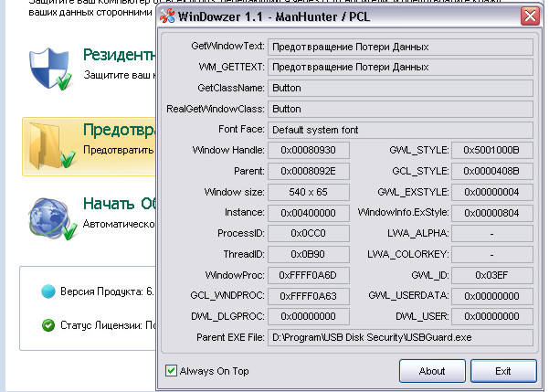Click the WindowInfo.ExStyle value 0x00000804
Viewport: 549px width, 392px height.
492,213
